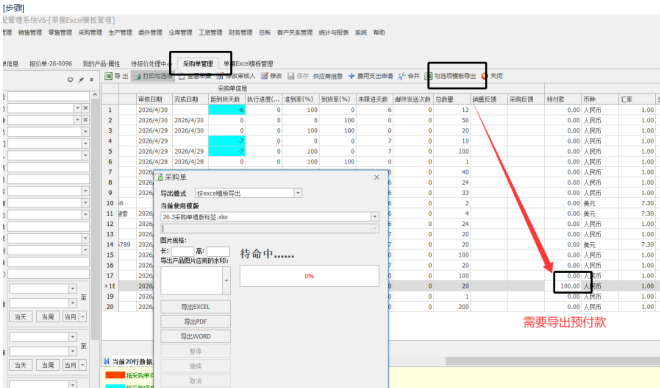660x388 pixels.
Task: Click the image 长 length input field
Action: click(x=182, y=251)
